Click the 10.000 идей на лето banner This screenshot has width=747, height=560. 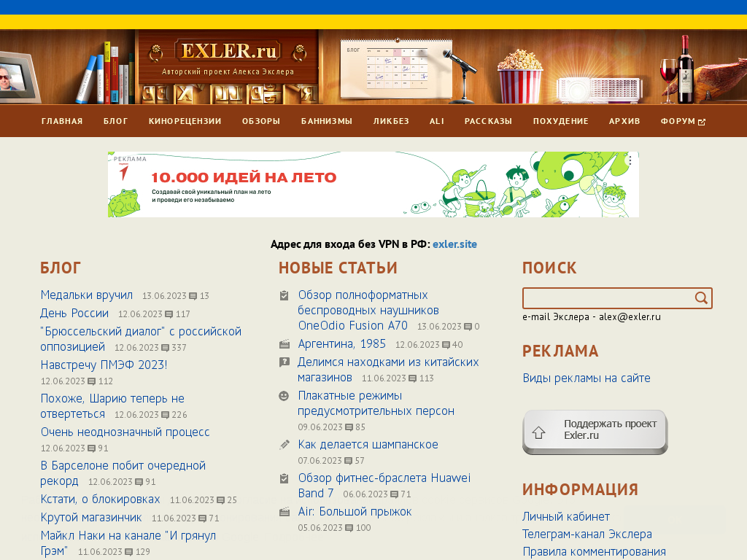tap(373, 184)
